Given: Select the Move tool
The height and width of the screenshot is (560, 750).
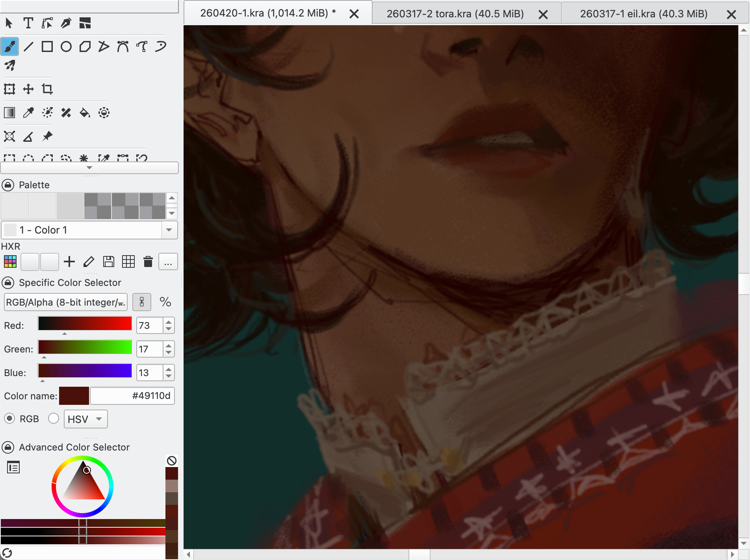Looking at the screenshot, I should 28,89.
